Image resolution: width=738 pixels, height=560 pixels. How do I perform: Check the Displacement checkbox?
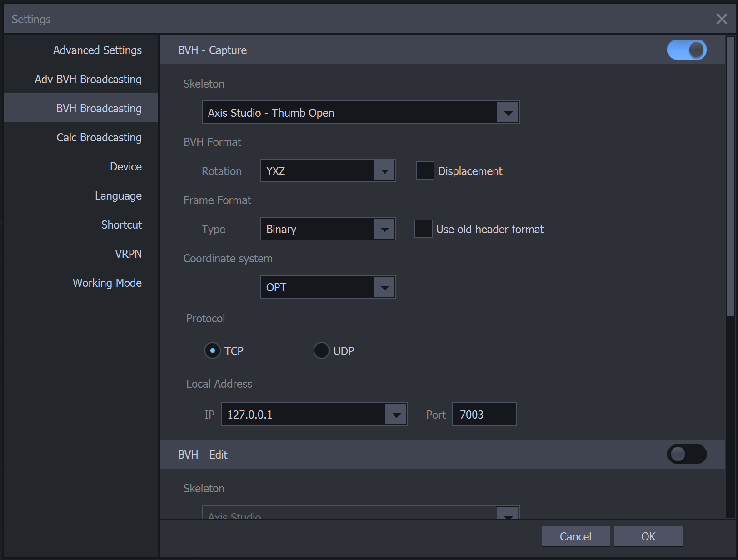[x=425, y=171]
